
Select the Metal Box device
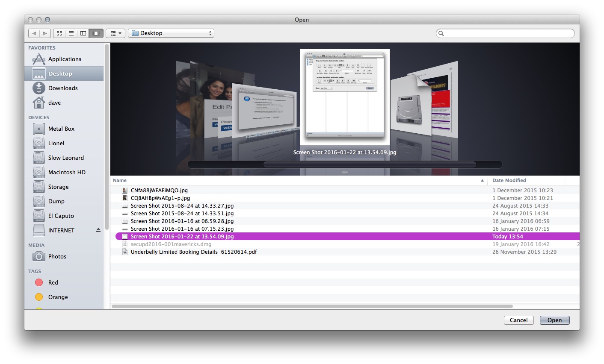(61, 129)
